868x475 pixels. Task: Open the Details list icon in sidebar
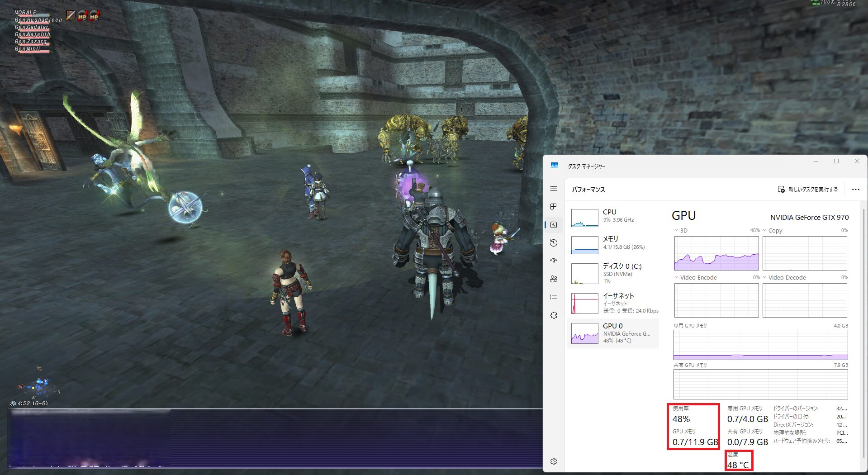point(554,297)
